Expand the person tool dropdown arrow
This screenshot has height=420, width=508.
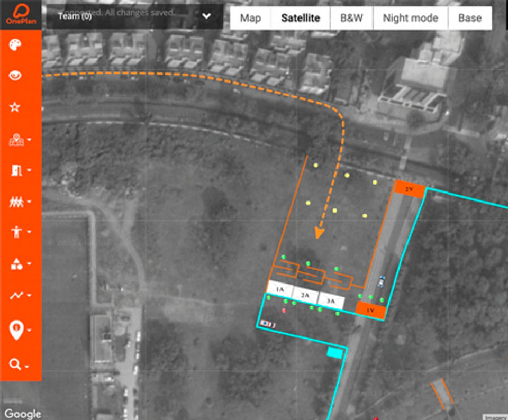(x=29, y=232)
